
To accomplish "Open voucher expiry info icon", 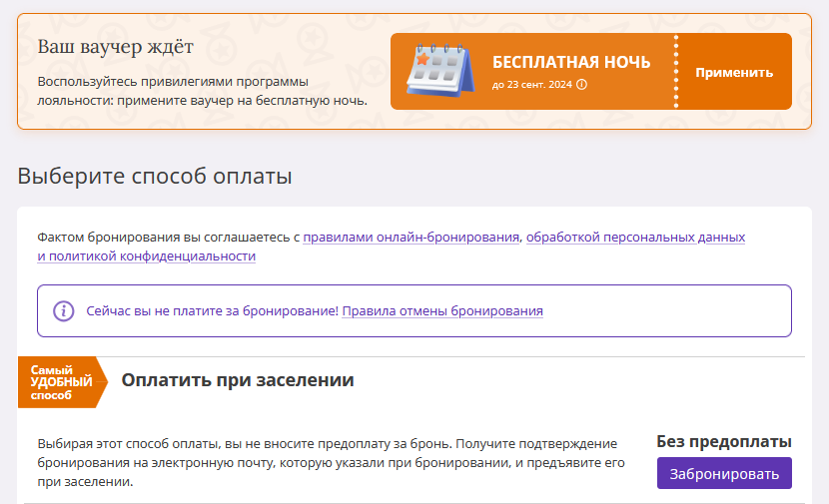I will pos(581,85).
